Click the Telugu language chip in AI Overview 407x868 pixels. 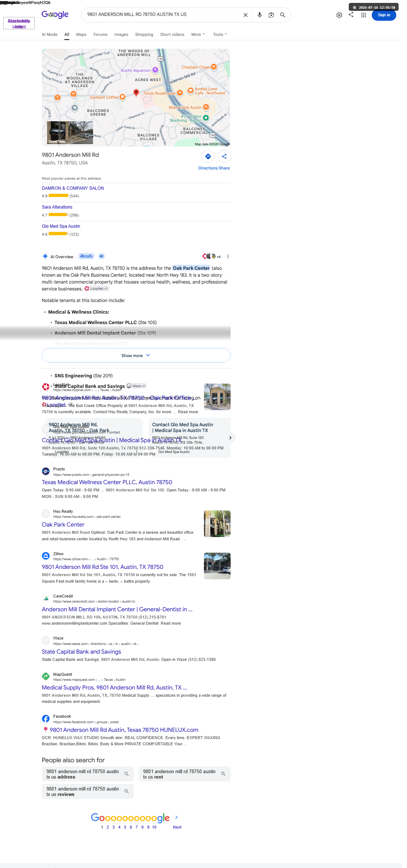click(x=86, y=256)
